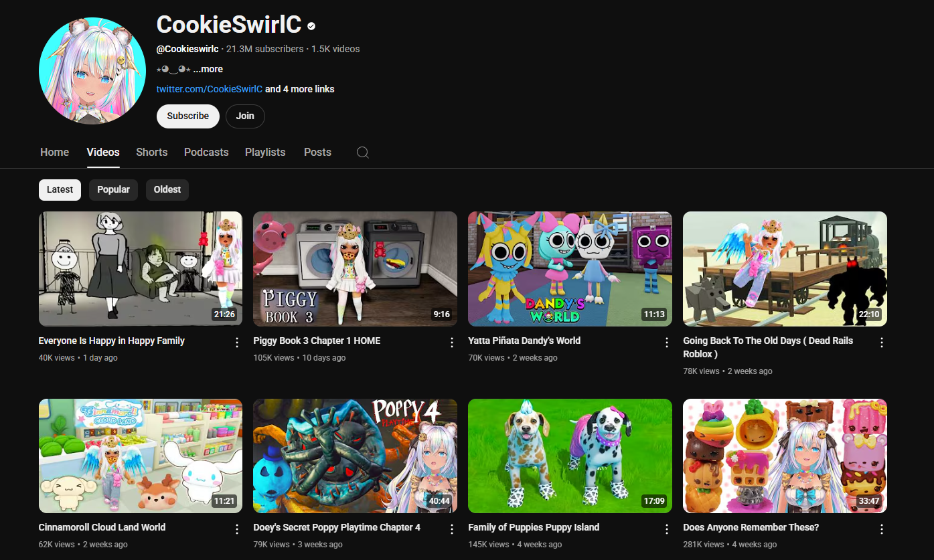Image resolution: width=934 pixels, height=560 pixels.
Task: Click '281K views • 4 weeks ago' text
Action: [x=730, y=545]
